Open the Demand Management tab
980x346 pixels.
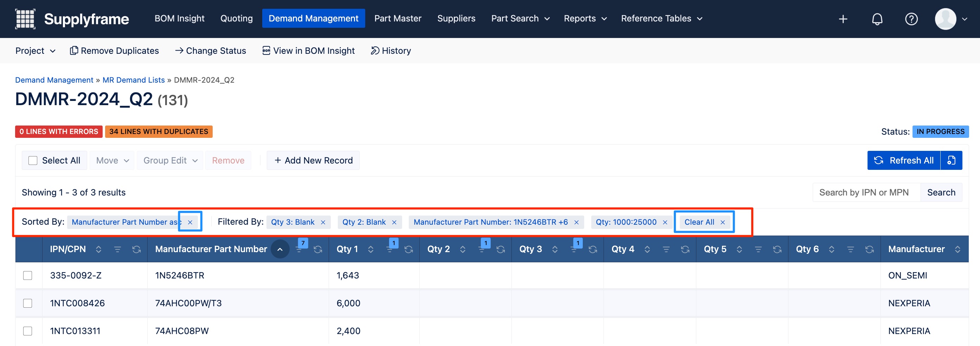[314, 18]
